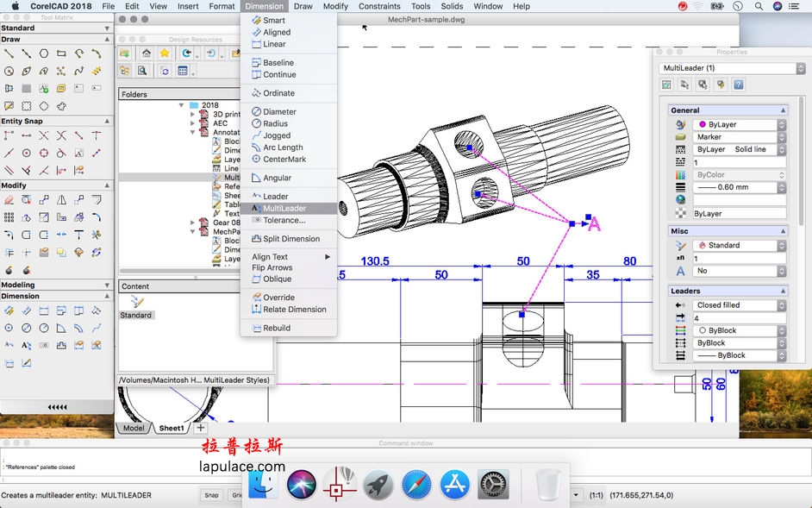Open the Closed filled arrowhead dropdown under Leaders
Viewport: 812px width, 508px height.
(781, 304)
